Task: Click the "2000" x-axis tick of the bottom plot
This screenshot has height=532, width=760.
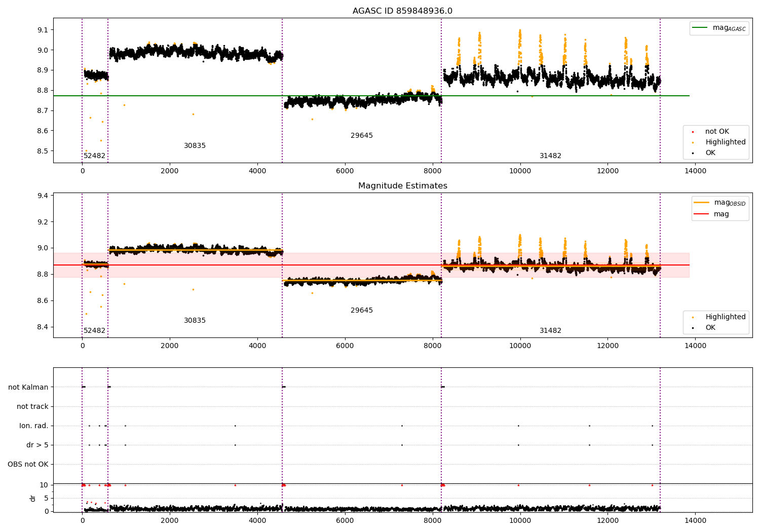Action: pos(170,520)
